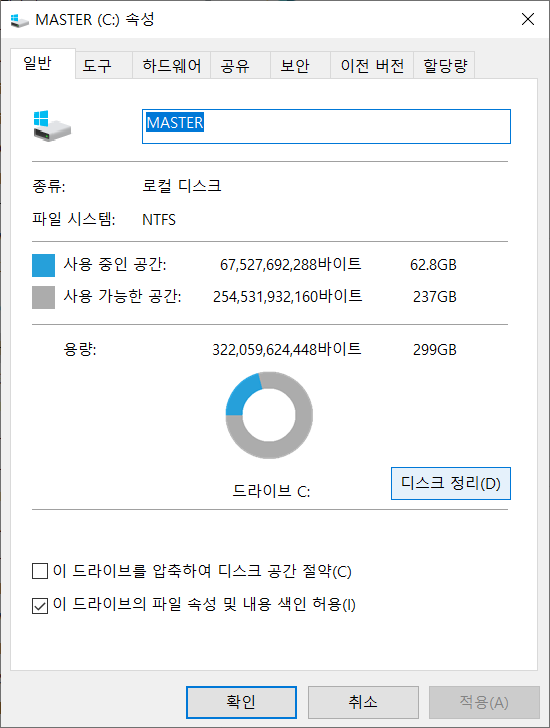Image resolution: width=550 pixels, height=728 pixels.
Task: Click the 종류: label
Action: point(49,187)
